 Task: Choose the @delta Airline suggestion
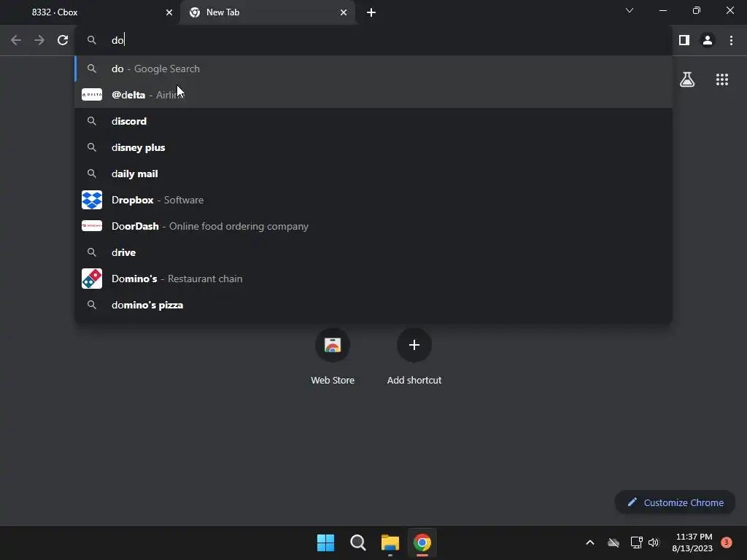tap(373, 95)
